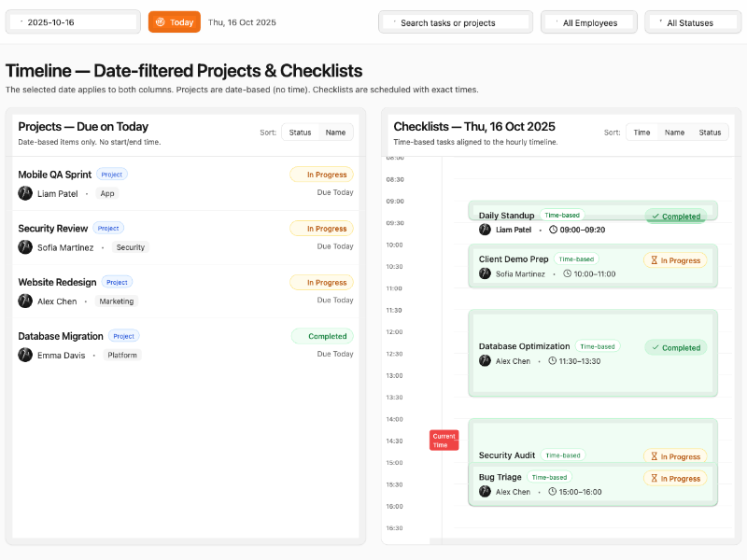Sort checklists by Time
The height and width of the screenshot is (560, 747).
coord(641,133)
